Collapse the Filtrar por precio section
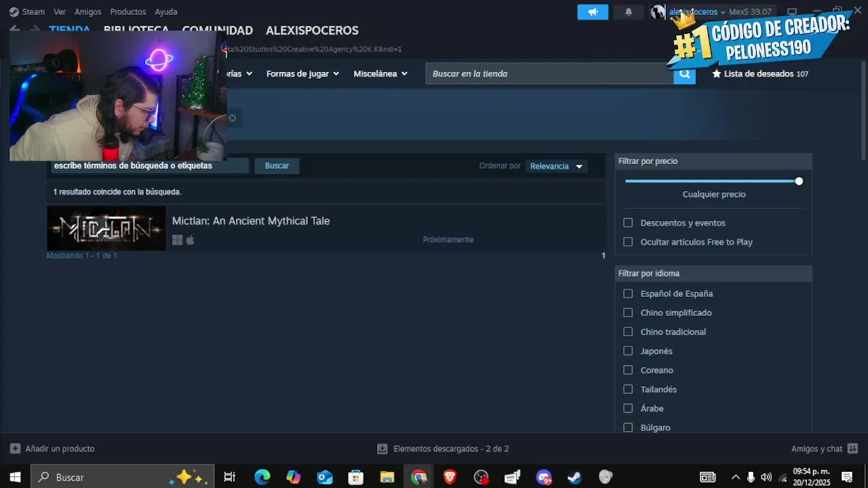The image size is (868, 488). (713, 161)
